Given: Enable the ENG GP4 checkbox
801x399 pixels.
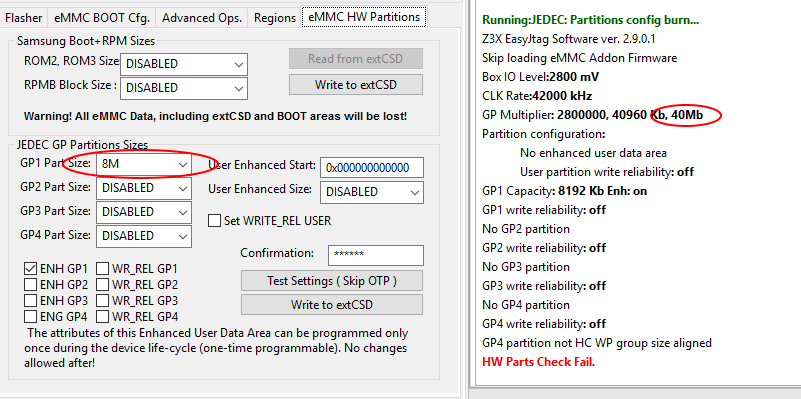Looking at the screenshot, I should (x=31, y=316).
